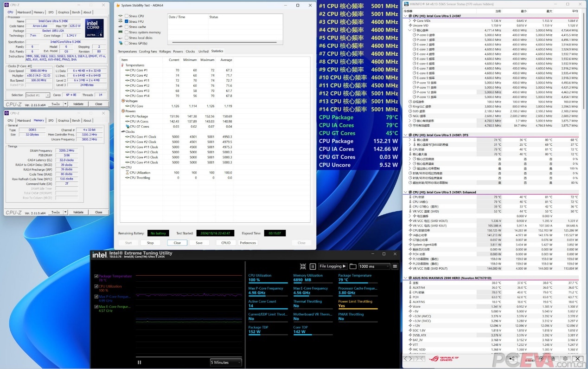Click the GPU icon beside Stress GPU(s)
The height and width of the screenshot is (369, 588).
coord(121,43)
